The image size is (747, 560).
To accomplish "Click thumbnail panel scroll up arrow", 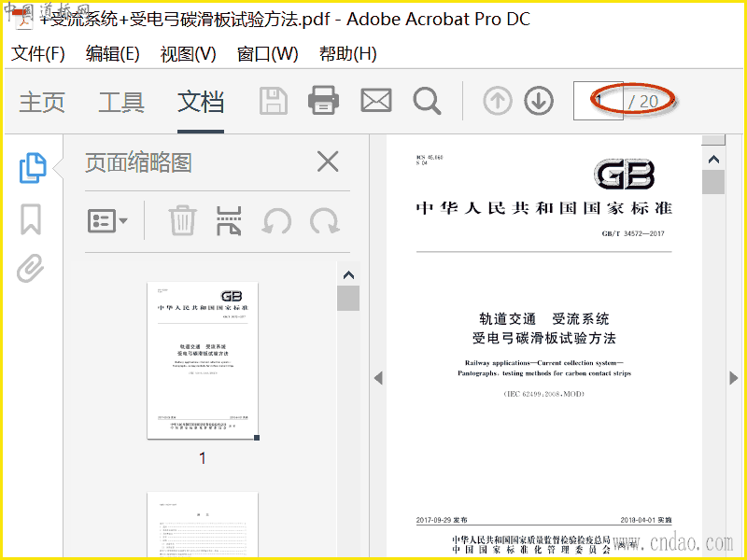I will [348, 274].
